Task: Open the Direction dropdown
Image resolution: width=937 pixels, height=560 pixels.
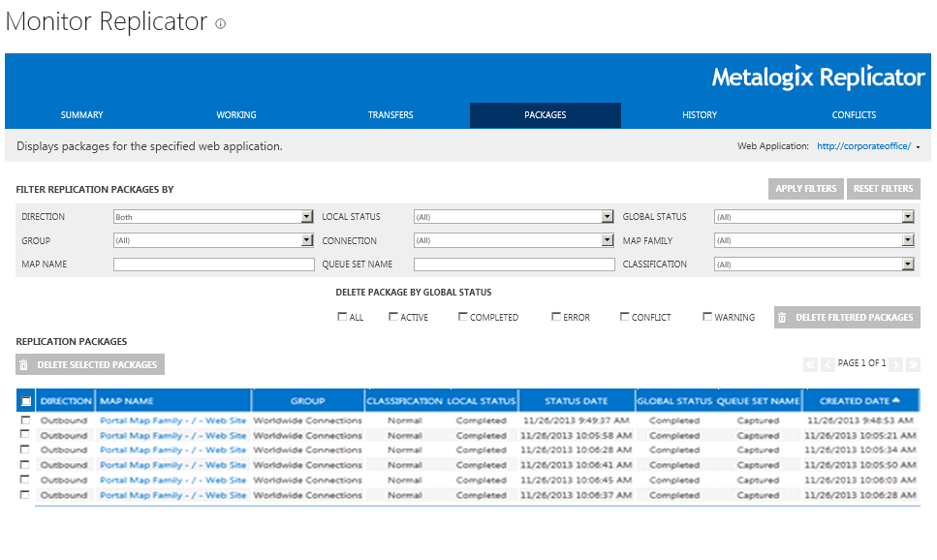Action: [307, 217]
